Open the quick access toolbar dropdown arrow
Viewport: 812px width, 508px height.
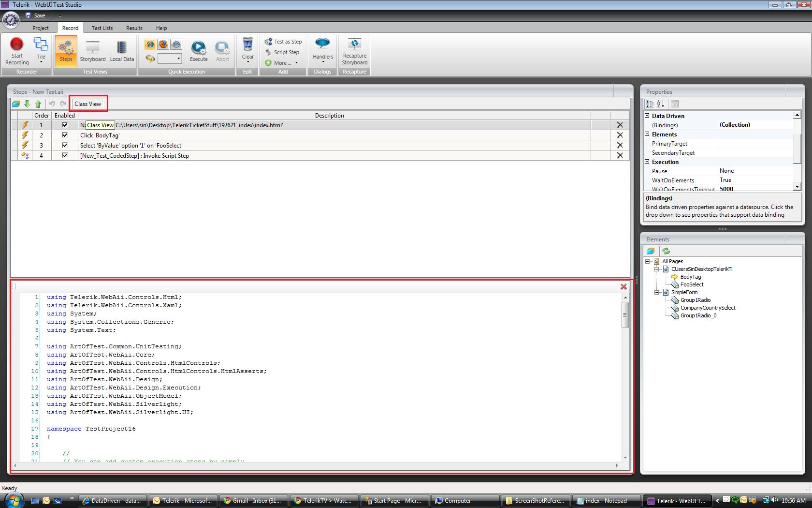(x=60, y=16)
